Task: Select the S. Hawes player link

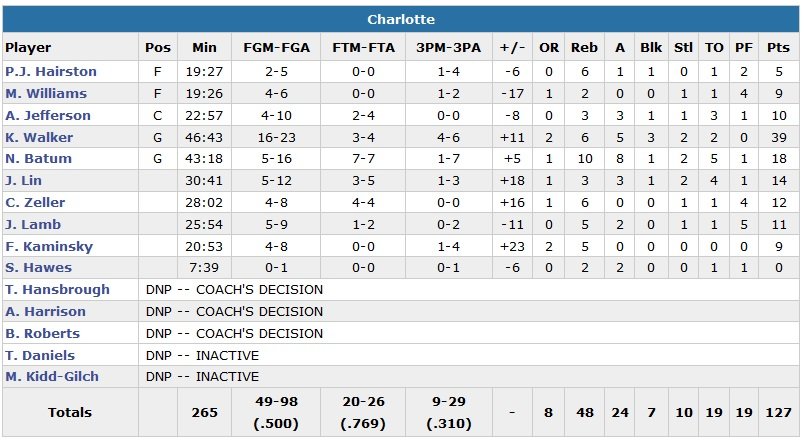Action: [x=37, y=270]
